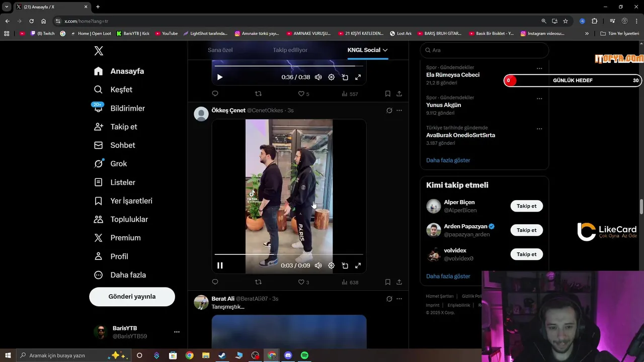Image resolution: width=644 pixels, height=362 pixels.
Task: Open Grok action on Ökkeş Çenet post
Action: [389, 110]
